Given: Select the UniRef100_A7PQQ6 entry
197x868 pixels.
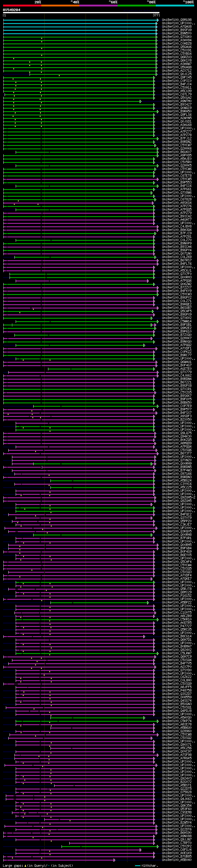Looking at the screenshot, I should pos(177,281).
